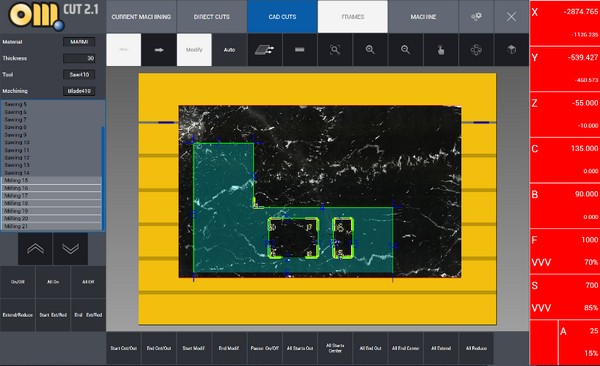
Task: Select Milling 17 in machining list
Action: 52,196
